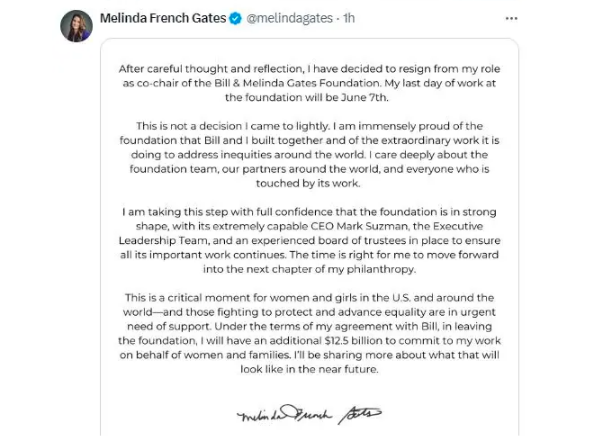
Task: Click the line 'into the next chapter of my philanthropy'
Action: pyautogui.click(x=309, y=269)
